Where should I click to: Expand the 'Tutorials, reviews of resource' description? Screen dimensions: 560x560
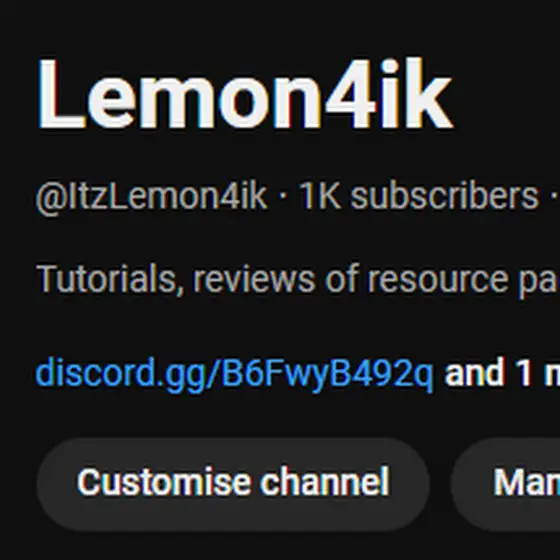(x=298, y=279)
